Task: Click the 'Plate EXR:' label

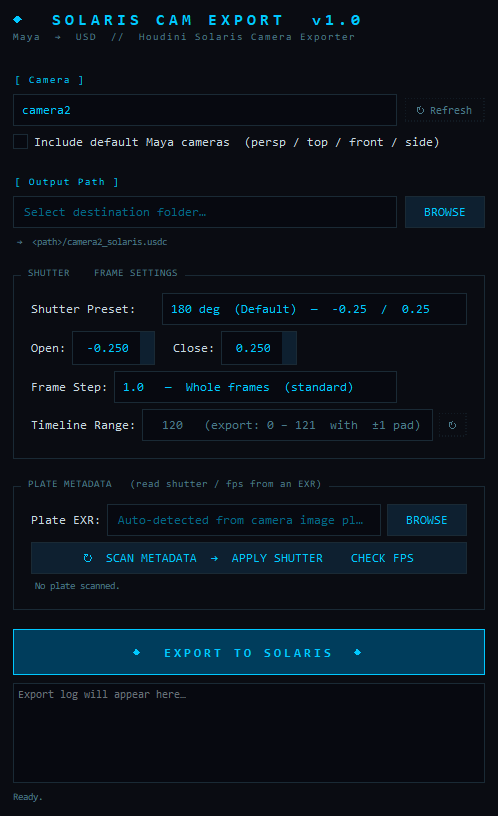Action: pyautogui.click(x=65, y=520)
